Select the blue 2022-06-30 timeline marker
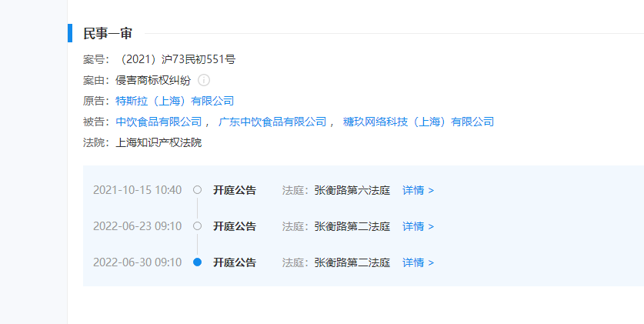Screen dimensions: 644x324 (x=198, y=262)
